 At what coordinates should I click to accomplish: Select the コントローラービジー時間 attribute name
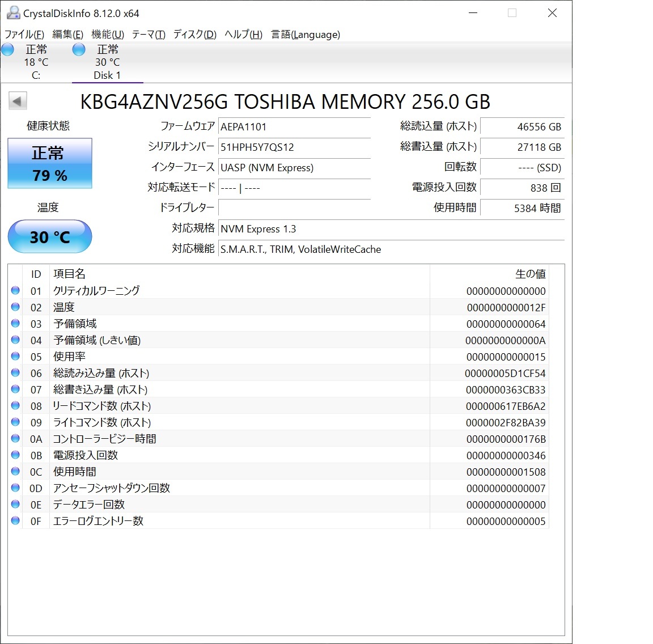[x=104, y=439]
